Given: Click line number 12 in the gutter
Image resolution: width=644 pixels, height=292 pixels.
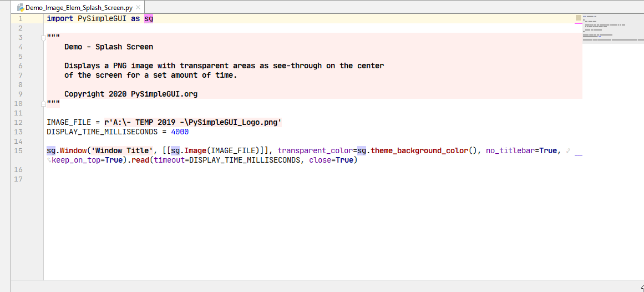Looking at the screenshot, I should (18, 123).
